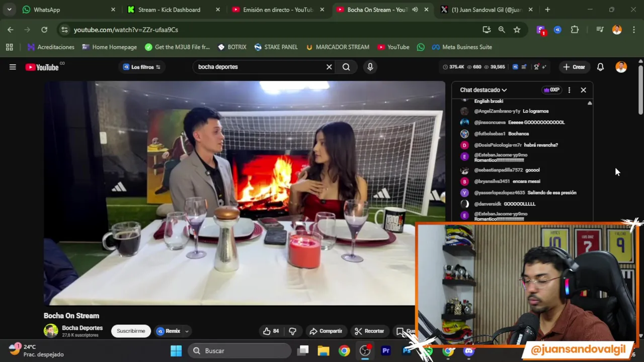Open the Chrome apps grid shortcut

pos(9,47)
